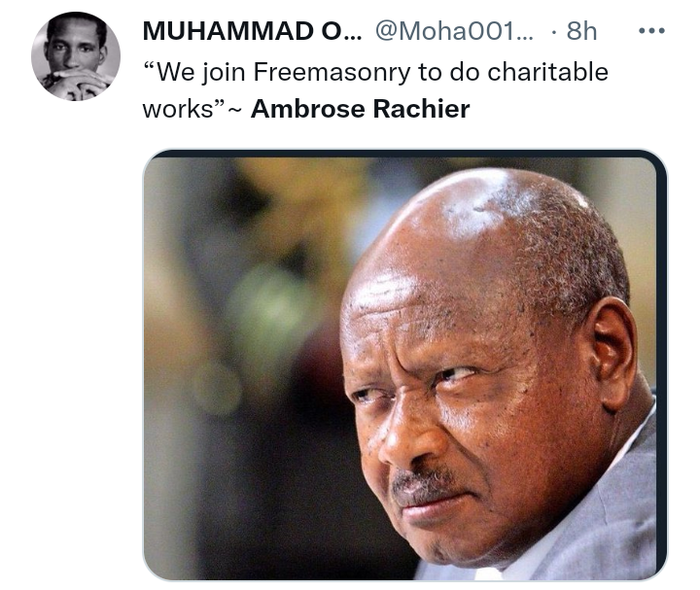Screen dimensions: 700x590
Task: Expand tweet options with the ellipsis icon
Action: (x=651, y=31)
